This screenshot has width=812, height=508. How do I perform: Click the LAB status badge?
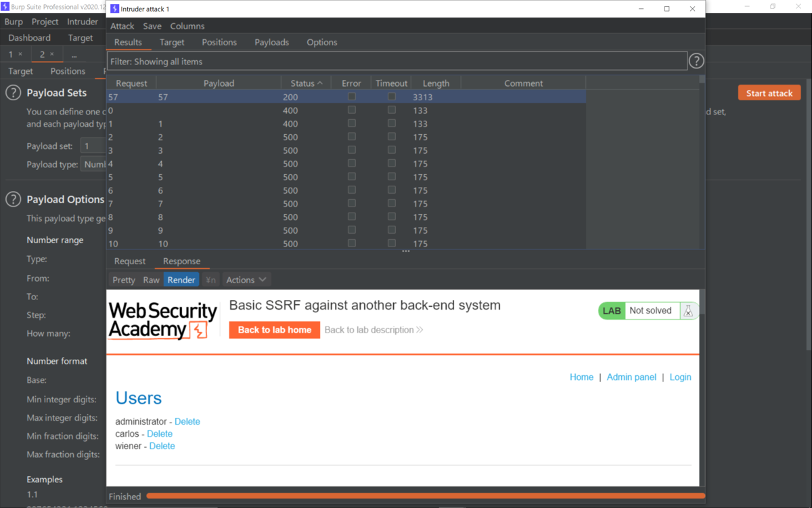[x=612, y=311]
